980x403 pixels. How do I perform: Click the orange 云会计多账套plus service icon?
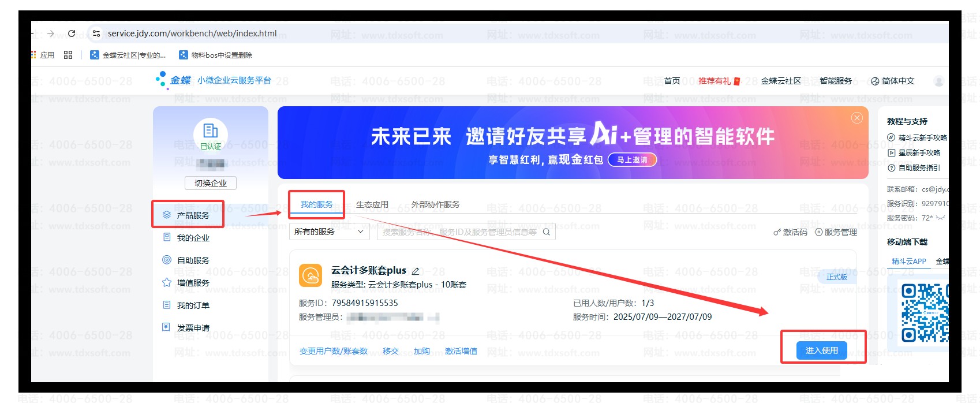point(311,275)
